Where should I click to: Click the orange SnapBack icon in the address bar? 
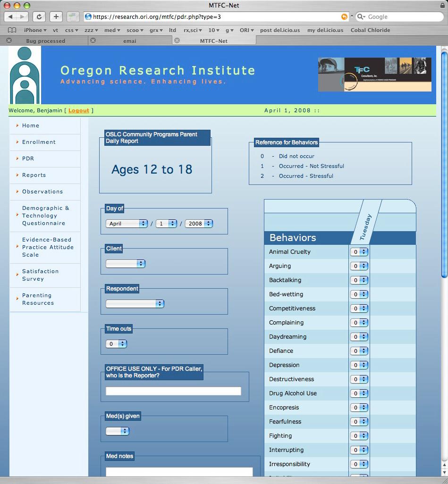click(344, 17)
